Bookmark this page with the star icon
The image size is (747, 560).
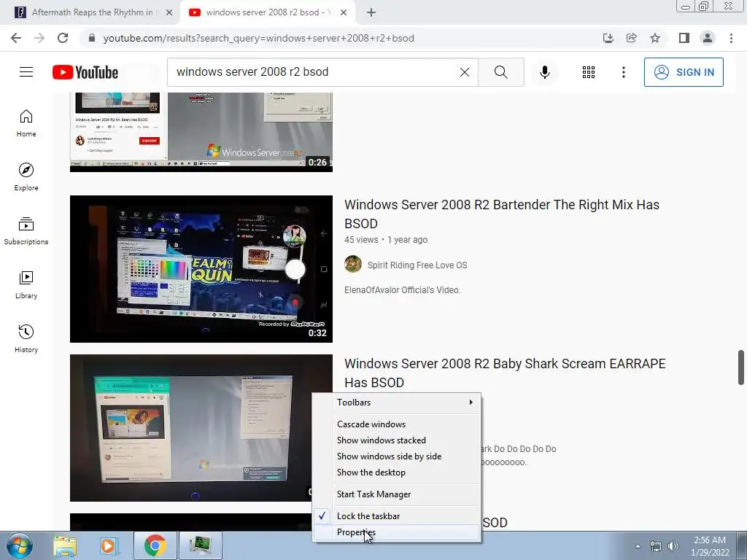[655, 38]
